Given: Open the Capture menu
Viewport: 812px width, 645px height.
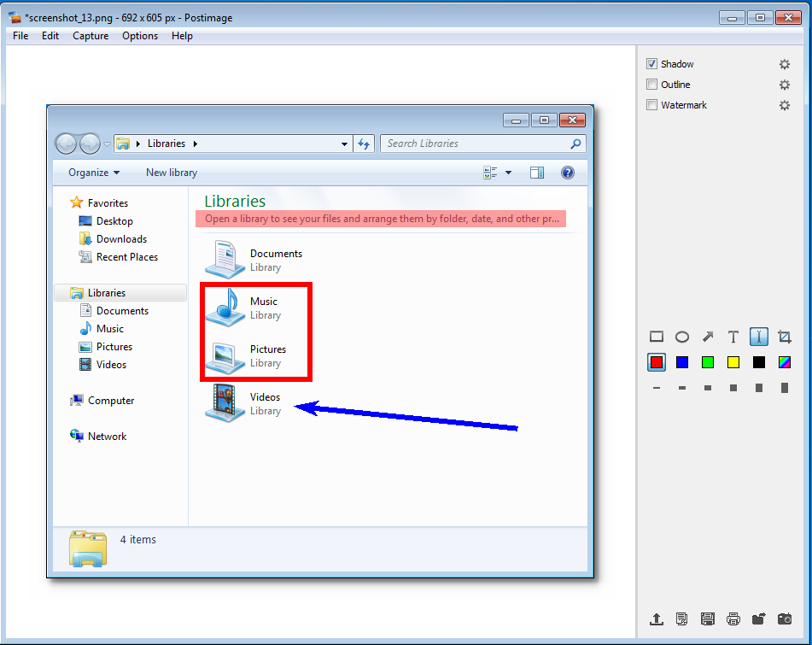Looking at the screenshot, I should (90, 36).
